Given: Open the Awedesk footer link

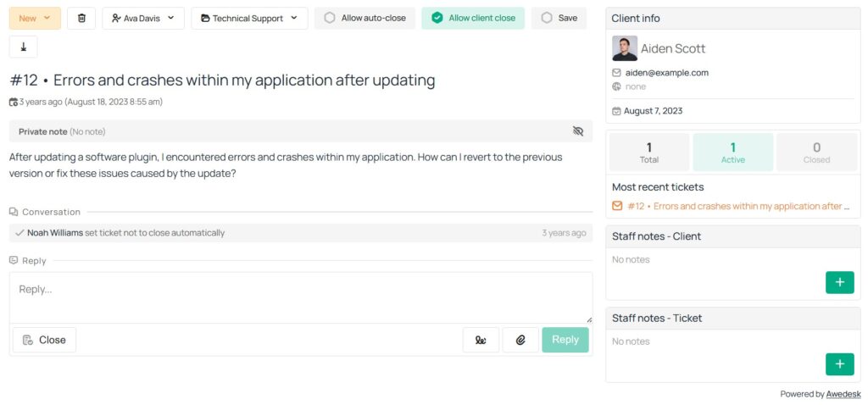Looking at the screenshot, I should 843,394.
